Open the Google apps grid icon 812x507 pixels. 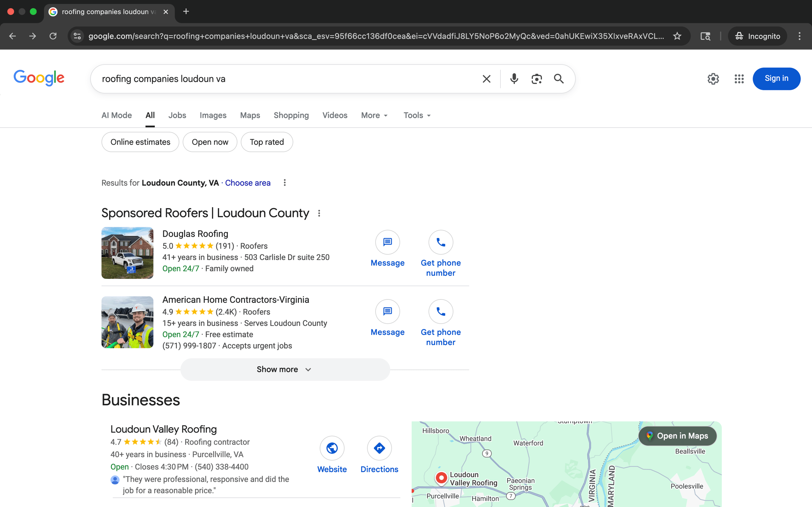739,79
